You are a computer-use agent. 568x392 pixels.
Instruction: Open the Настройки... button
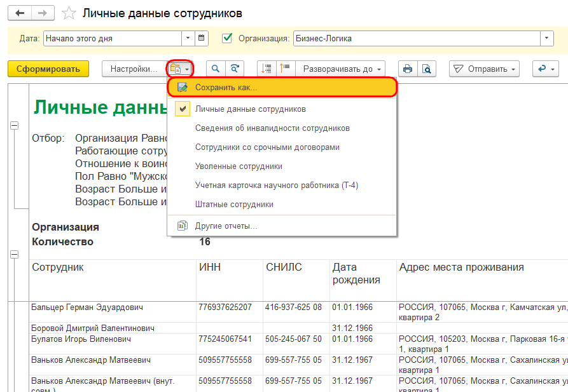coord(134,69)
